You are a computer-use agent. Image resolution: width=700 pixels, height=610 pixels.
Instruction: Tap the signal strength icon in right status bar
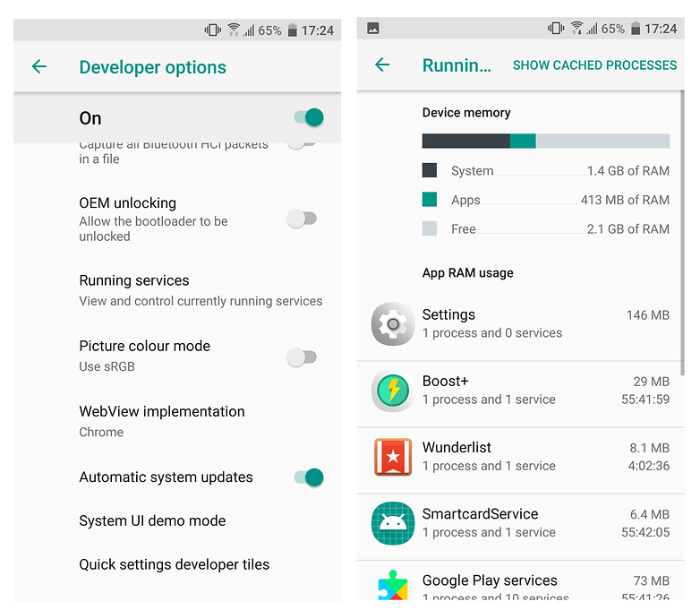[x=592, y=28]
